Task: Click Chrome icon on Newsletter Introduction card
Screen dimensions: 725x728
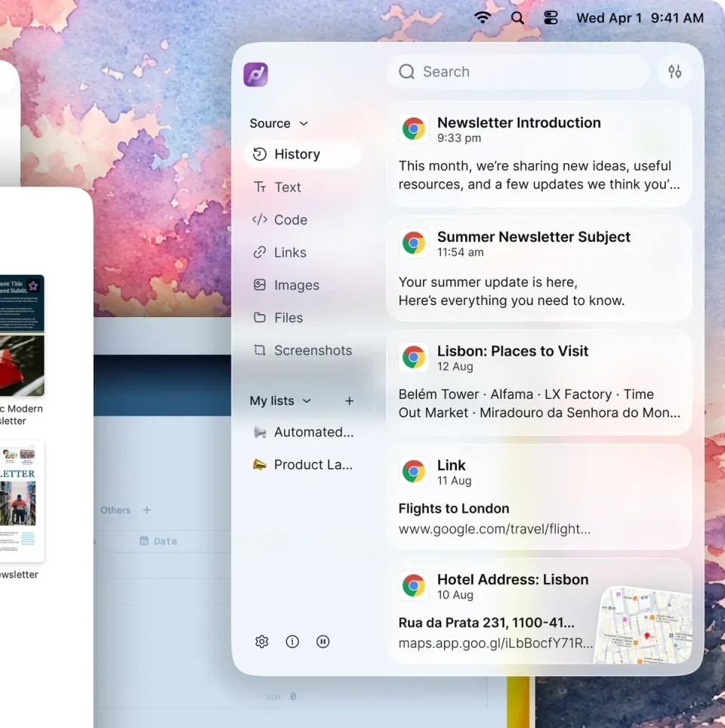Action: tap(413, 128)
